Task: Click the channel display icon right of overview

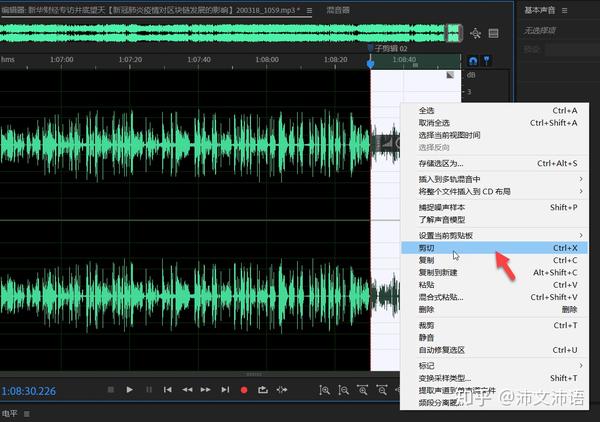Action: tap(494, 33)
